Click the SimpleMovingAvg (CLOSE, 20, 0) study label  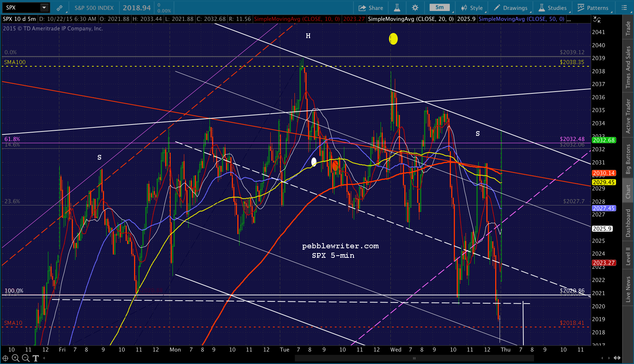pos(411,19)
